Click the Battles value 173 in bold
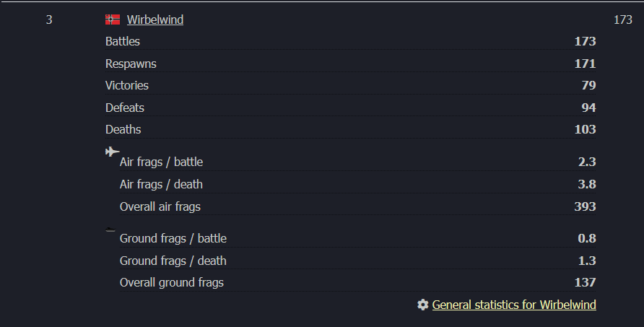 point(586,41)
